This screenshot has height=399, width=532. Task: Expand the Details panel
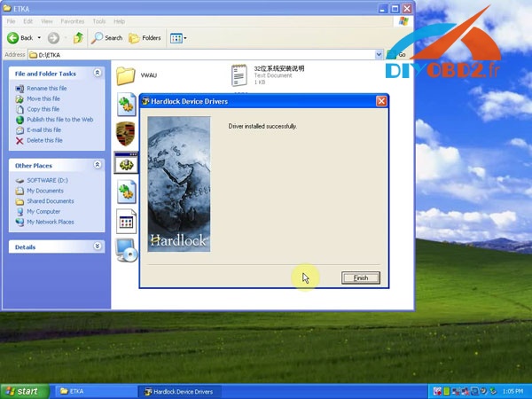click(x=98, y=246)
